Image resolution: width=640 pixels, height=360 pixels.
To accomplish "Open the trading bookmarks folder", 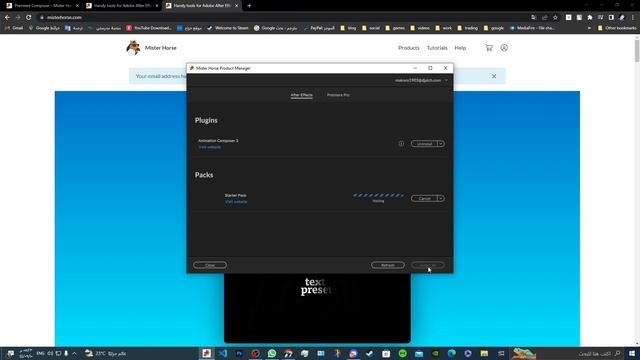I will pos(467,28).
